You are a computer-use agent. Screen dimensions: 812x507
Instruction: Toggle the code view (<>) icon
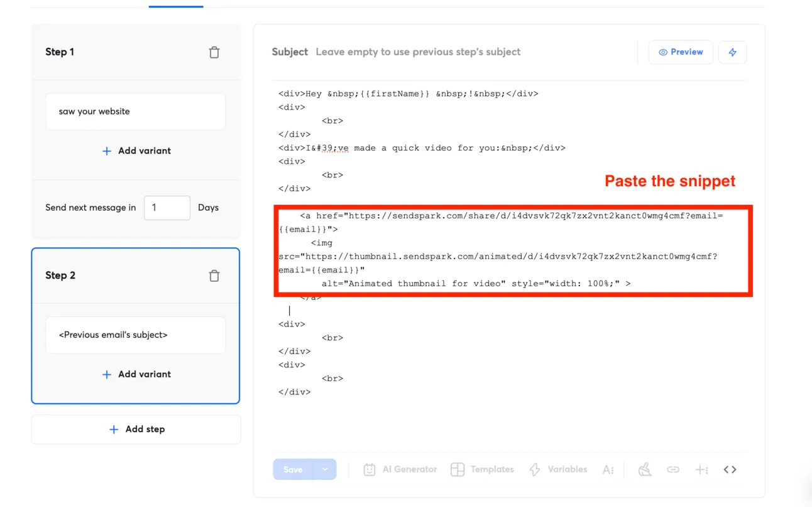point(730,469)
